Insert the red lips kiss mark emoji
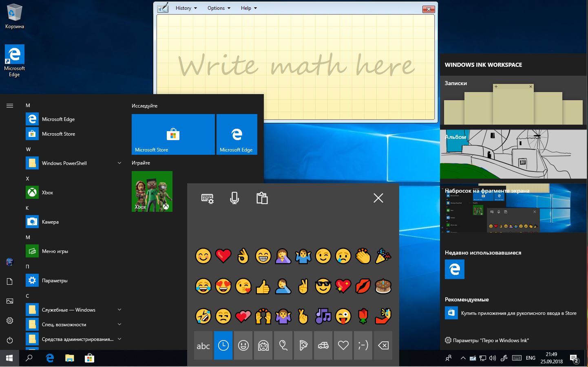 [363, 286]
